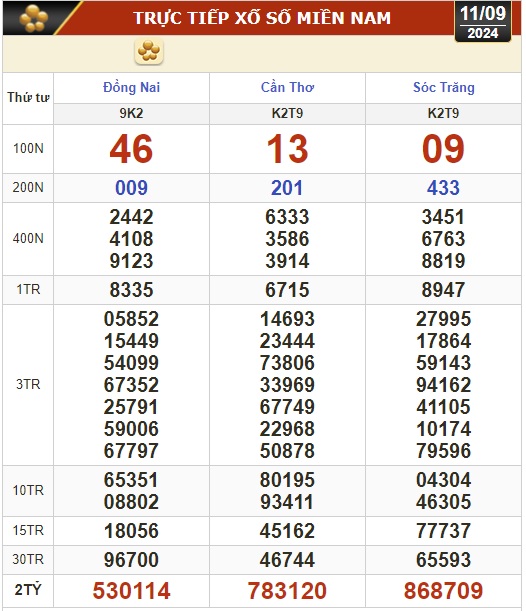Select the 2TỶ jackpot number 530114
This screenshot has width=526, height=611.
pyautogui.click(x=131, y=590)
